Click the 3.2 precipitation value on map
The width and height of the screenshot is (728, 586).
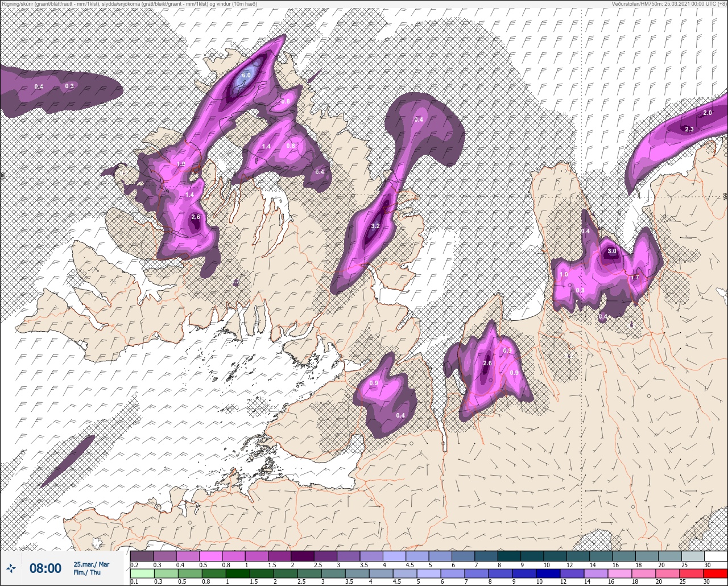click(375, 226)
